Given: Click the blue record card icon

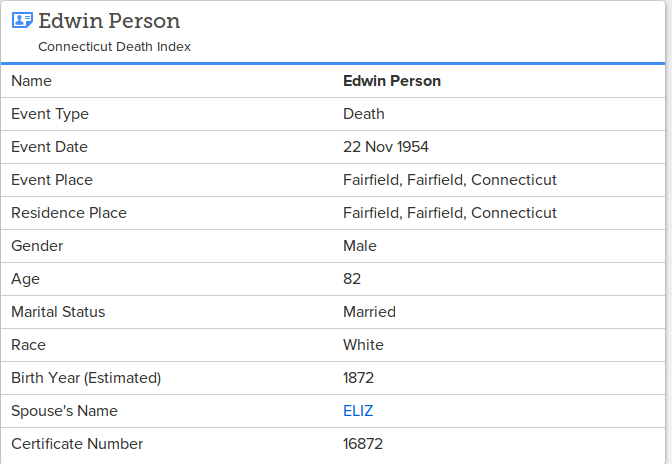Looking at the screenshot, I should tap(22, 20).
